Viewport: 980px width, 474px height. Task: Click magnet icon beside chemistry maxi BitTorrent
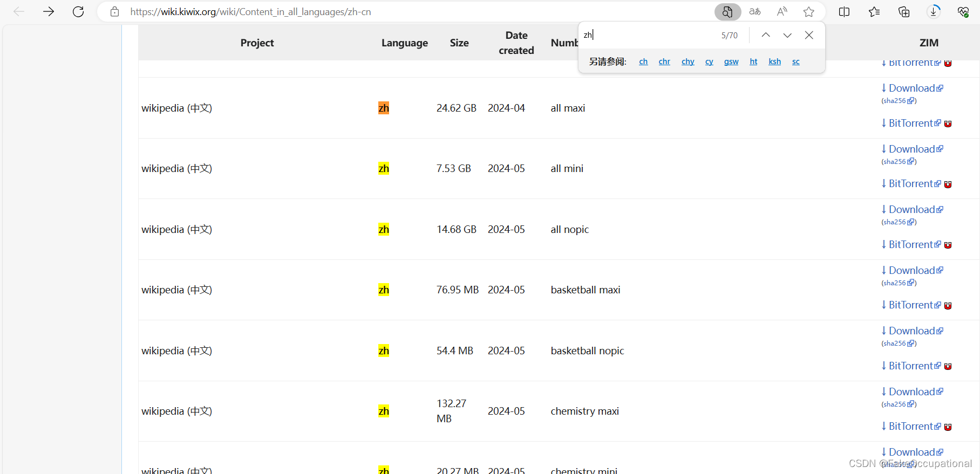[x=948, y=427]
